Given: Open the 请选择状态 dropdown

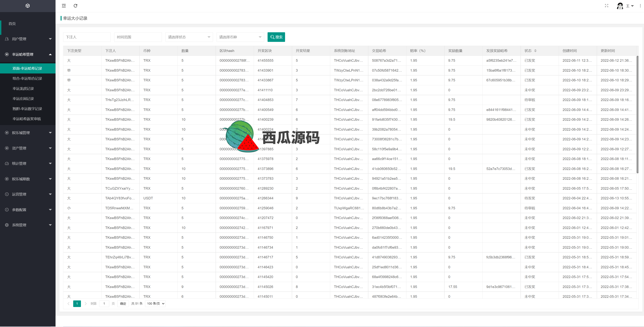Looking at the screenshot, I should coord(189,37).
